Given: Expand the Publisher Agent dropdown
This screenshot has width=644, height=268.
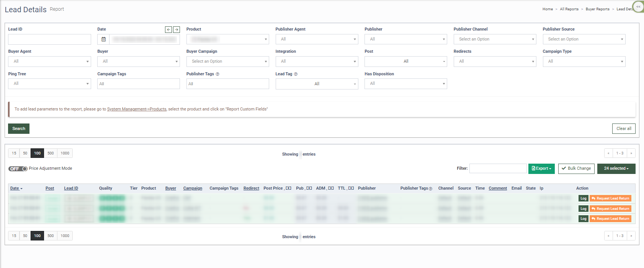Looking at the screenshot, I should click(317, 39).
